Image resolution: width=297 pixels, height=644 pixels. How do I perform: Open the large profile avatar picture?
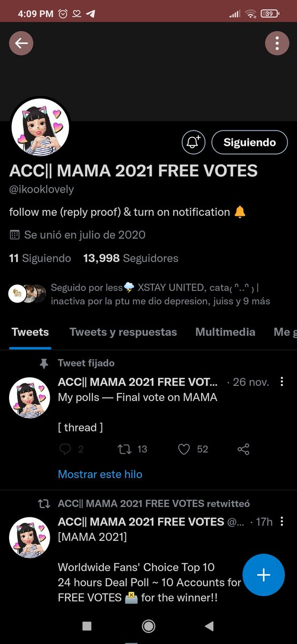[40, 127]
